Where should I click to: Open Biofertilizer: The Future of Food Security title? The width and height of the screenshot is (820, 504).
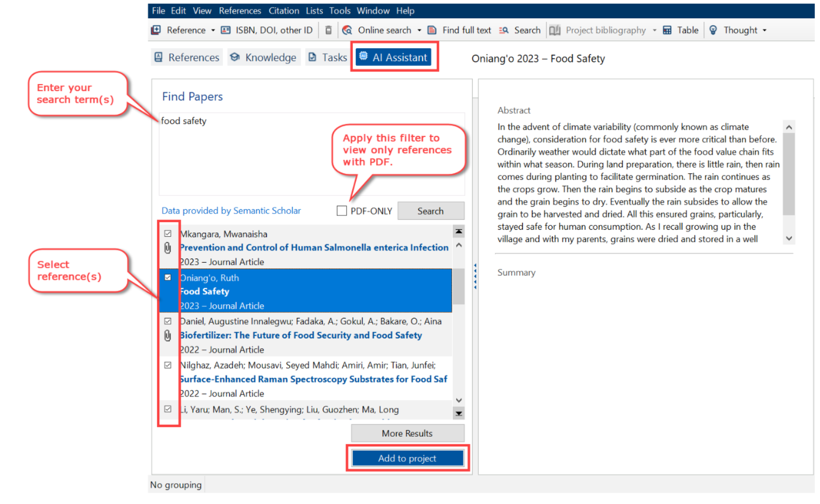pyautogui.click(x=301, y=335)
